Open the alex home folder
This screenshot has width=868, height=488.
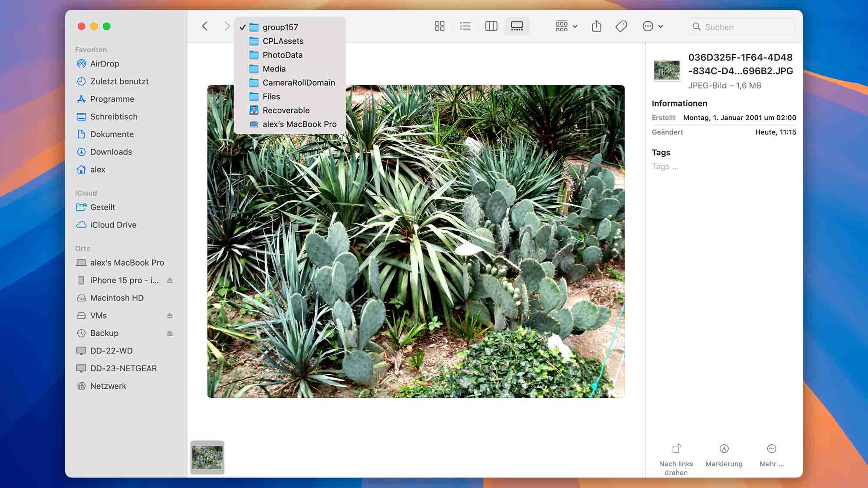(x=126, y=170)
